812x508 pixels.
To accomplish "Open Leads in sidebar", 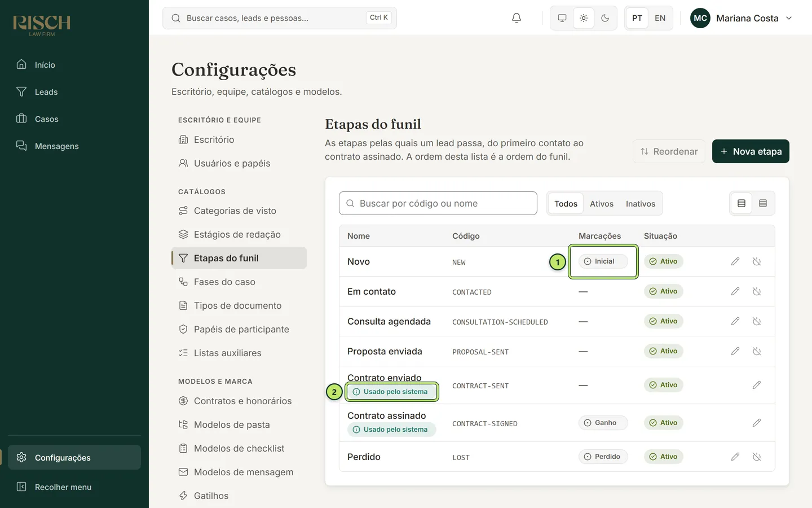I will coord(74,92).
